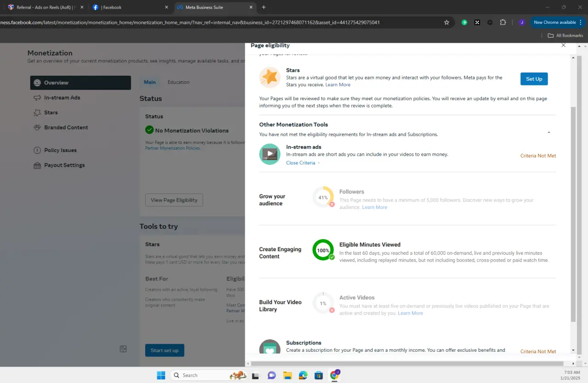
Task: Switch to the Facebook browser tab
Action: tap(130, 7)
